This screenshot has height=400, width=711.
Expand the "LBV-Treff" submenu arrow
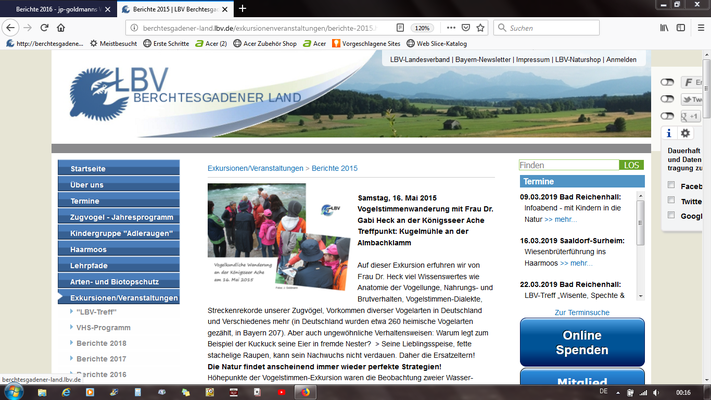tap(71, 311)
